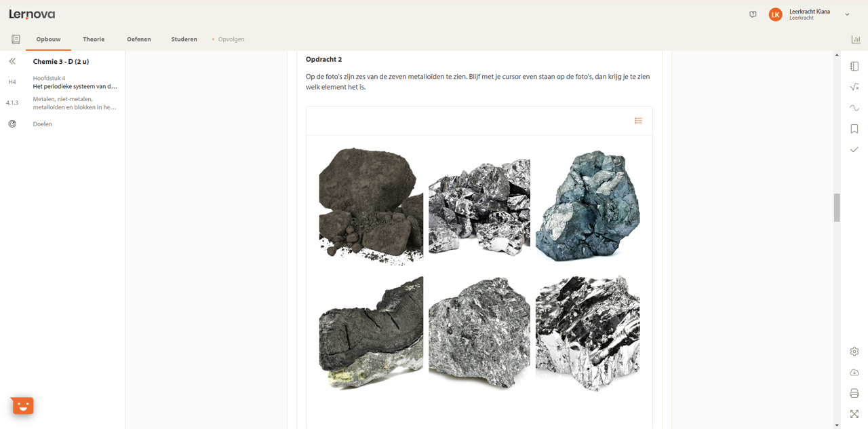Screen dimensions: 868x429
Task: Expand the user account dropdown arrow
Action: coord(847,14)
